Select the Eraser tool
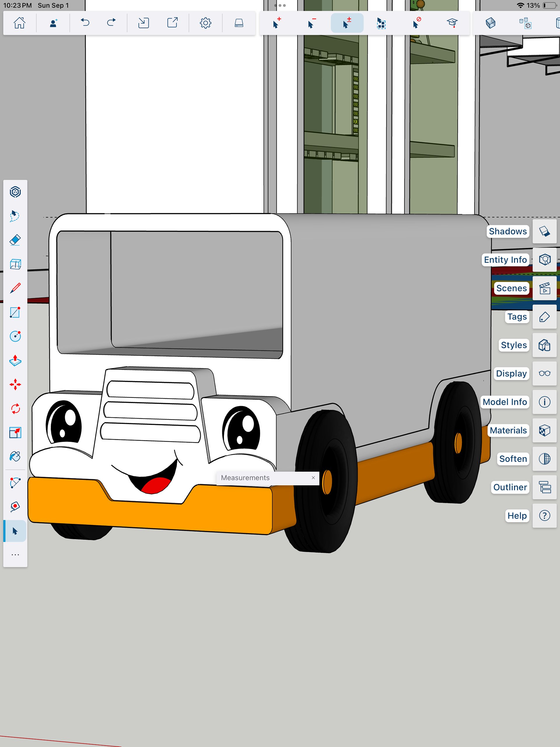The image size is (560, 747). click(15, 240)
